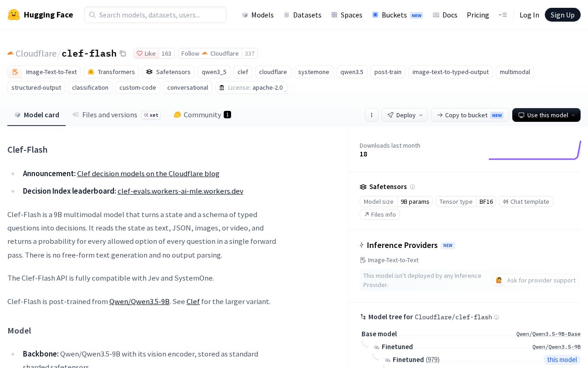Expand the Deploy dropdown
The image size is (588, 368).
pyautogui.click(x=405, y=115)
